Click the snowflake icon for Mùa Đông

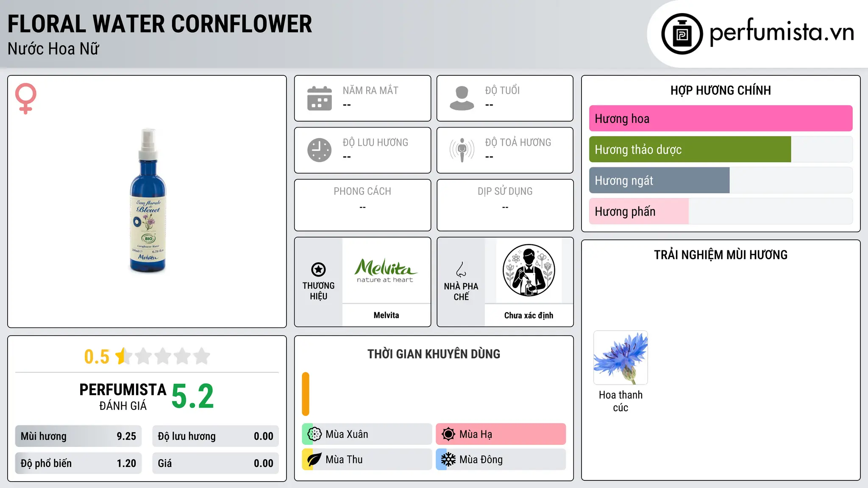pos(448,460)
